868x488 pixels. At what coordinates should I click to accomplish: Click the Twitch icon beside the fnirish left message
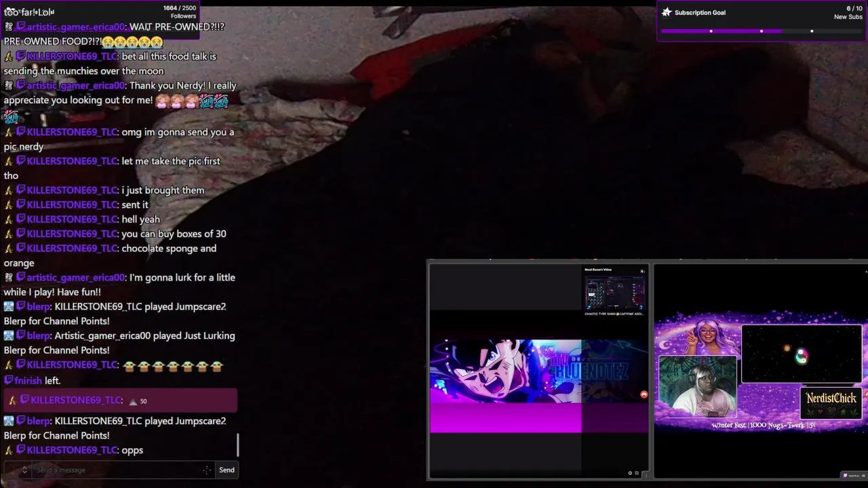pos(9,381)
